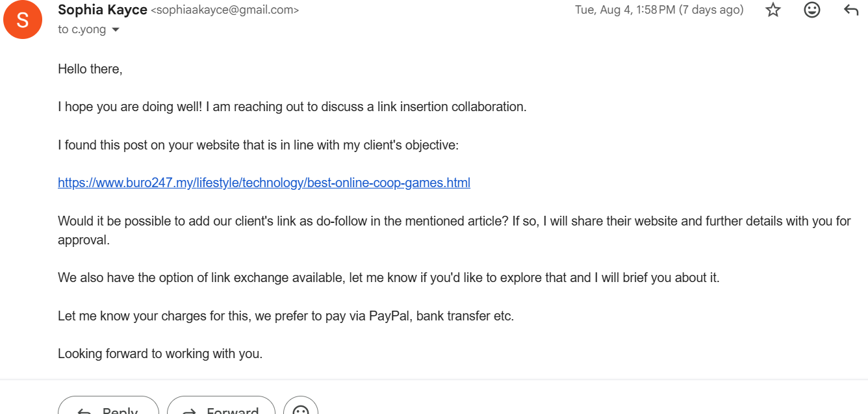Click the reply arrow icon in header

pos(851,10)
